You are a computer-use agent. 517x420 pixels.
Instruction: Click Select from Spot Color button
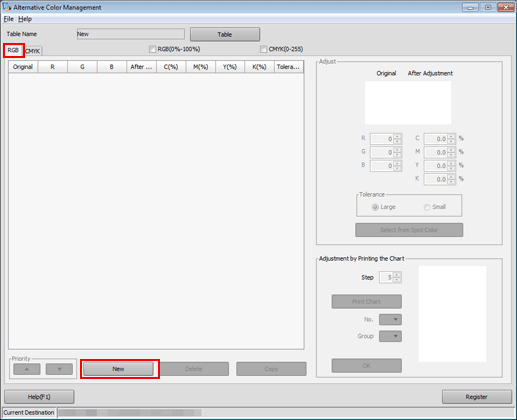coord(409,230)
